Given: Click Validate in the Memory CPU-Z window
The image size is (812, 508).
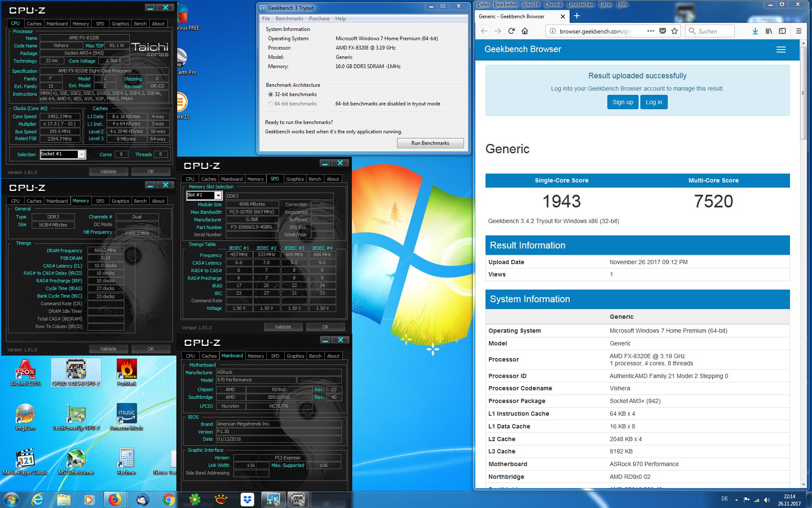Looking at the screenshot, I should (x=108, y=349).
